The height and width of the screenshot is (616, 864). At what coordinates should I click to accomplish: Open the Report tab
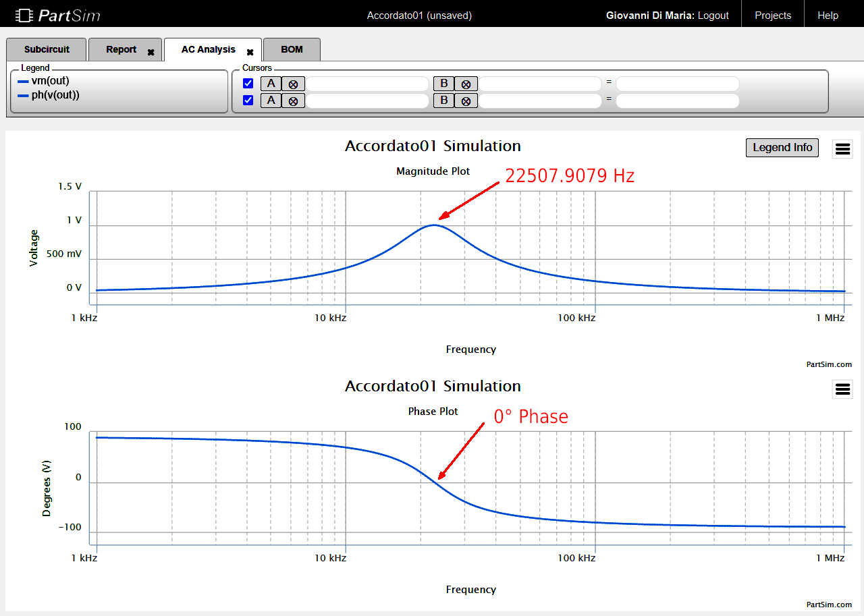(x=120, y=49)
